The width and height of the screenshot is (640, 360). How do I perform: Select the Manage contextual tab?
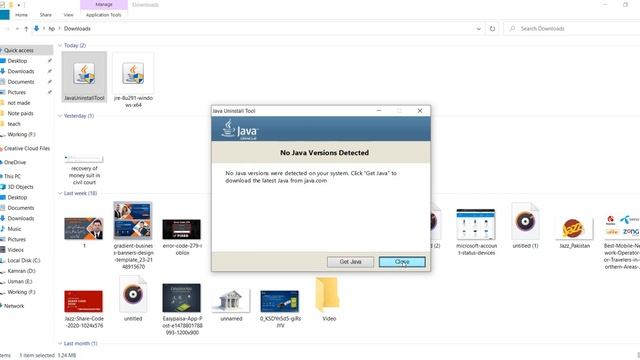104,4
